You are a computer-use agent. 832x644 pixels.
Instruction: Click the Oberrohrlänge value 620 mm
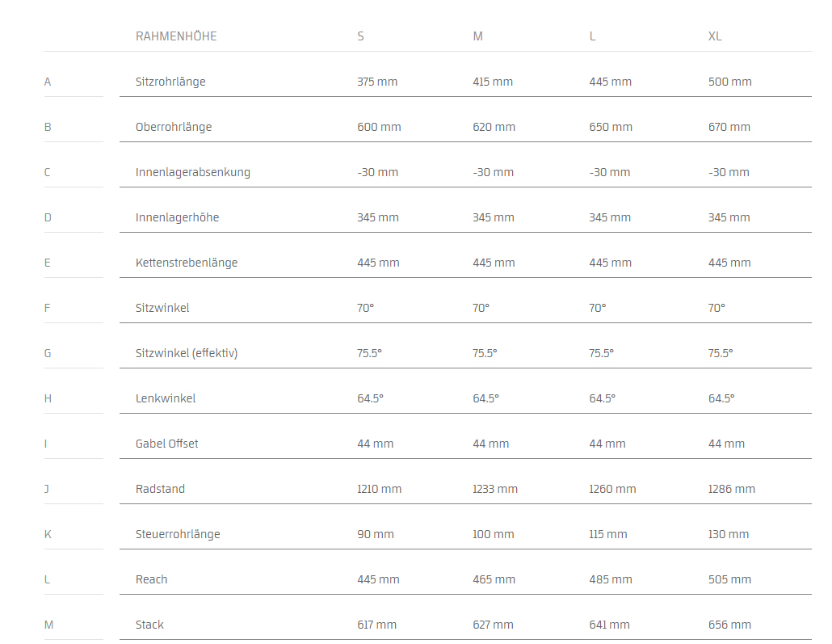click(x=494, y=127)
